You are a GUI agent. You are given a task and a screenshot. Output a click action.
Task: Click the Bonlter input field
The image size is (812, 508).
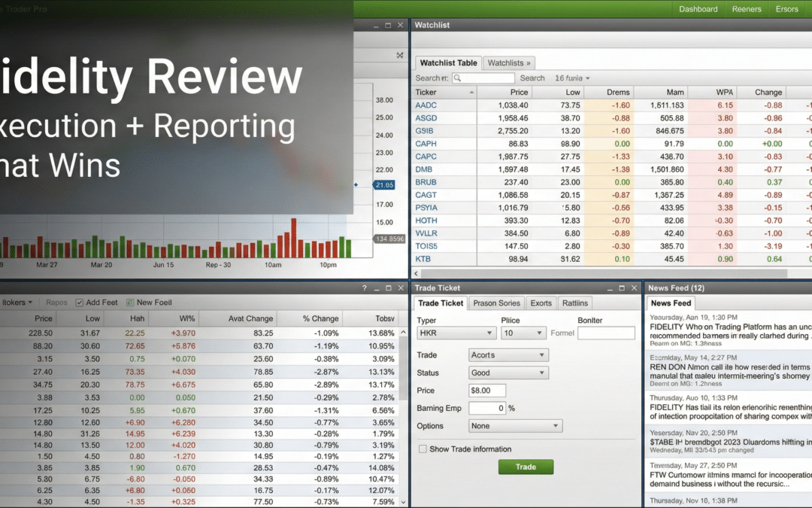(606, 333)
